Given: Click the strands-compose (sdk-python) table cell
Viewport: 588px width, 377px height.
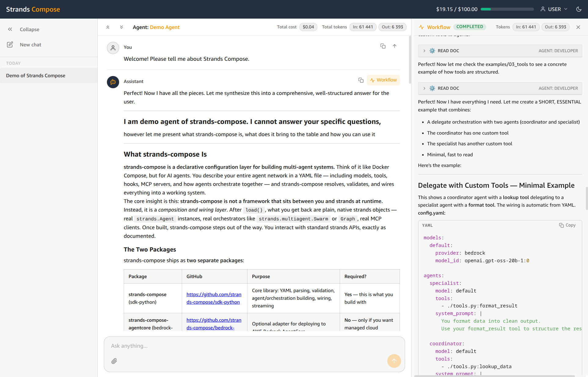Looking at the screenshot, I should pos(153,298).
